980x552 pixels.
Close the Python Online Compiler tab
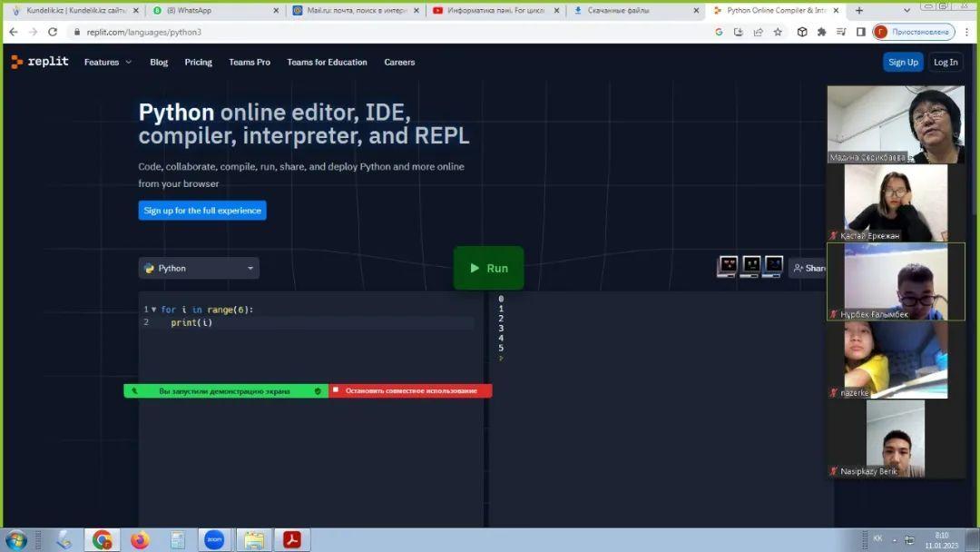pyautogui.click(x=836, y=11)
